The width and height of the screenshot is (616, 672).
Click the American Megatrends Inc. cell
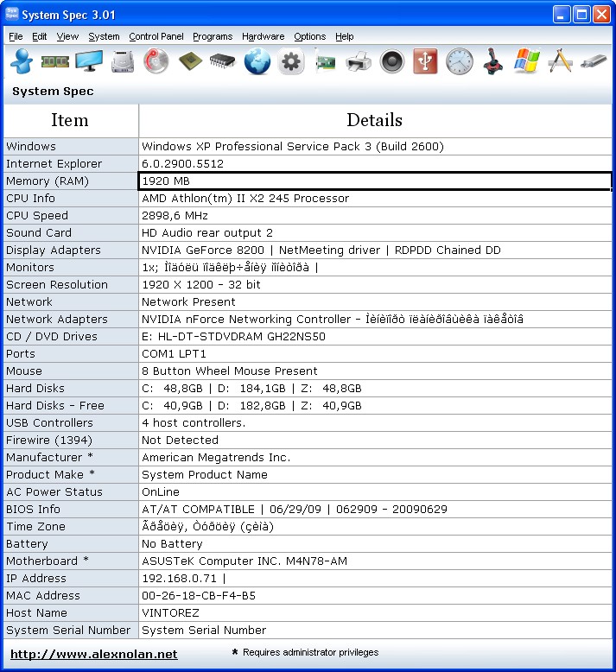coord(375,458)
